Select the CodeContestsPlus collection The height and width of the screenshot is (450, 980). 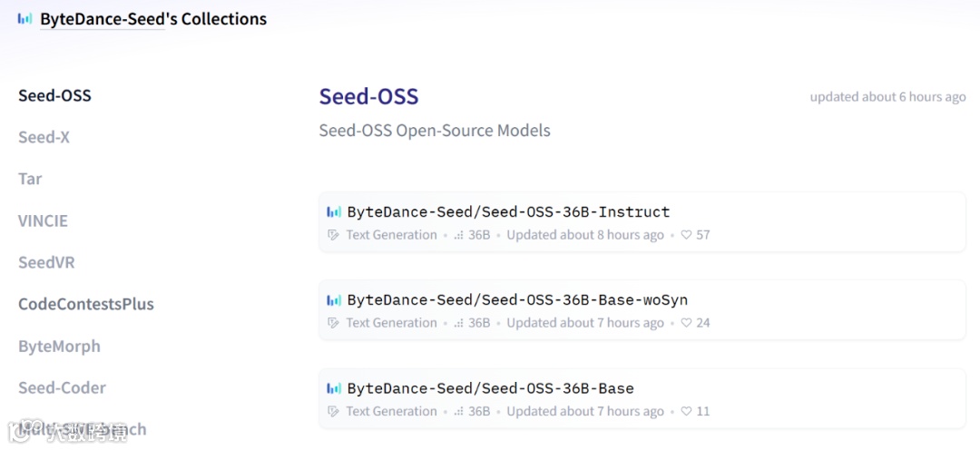coord(86,304)
